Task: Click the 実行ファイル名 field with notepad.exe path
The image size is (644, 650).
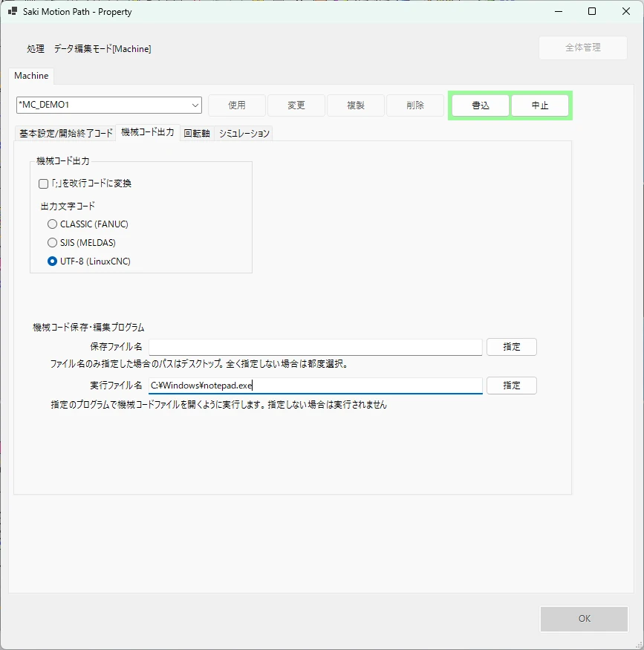Action: click(x=316, y=386)
